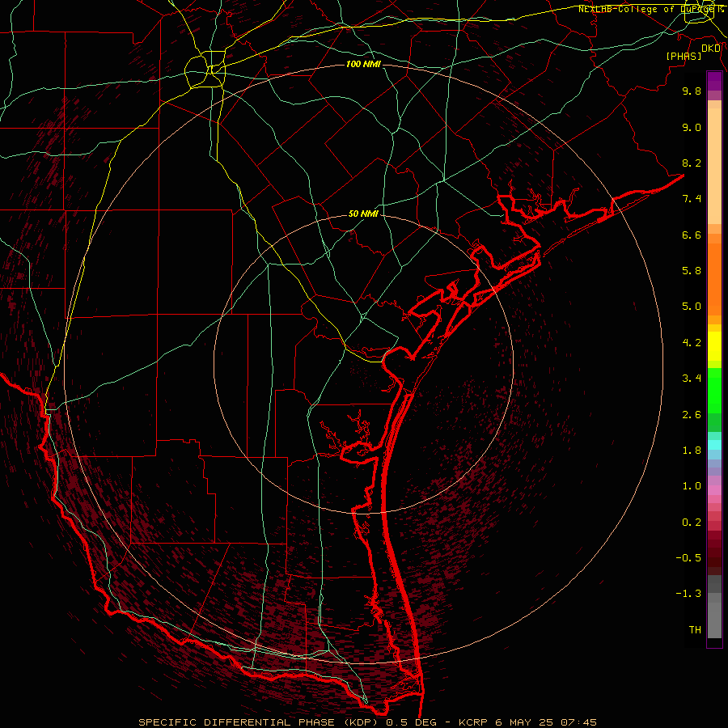
Task: Click the yellow band of the color bar
Action: click(x=714, y=346)
